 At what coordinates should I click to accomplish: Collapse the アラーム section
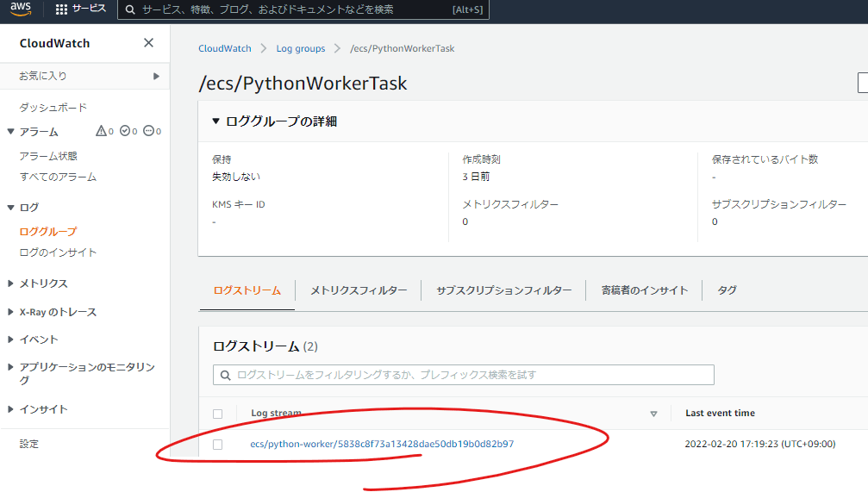click(10, 132)
